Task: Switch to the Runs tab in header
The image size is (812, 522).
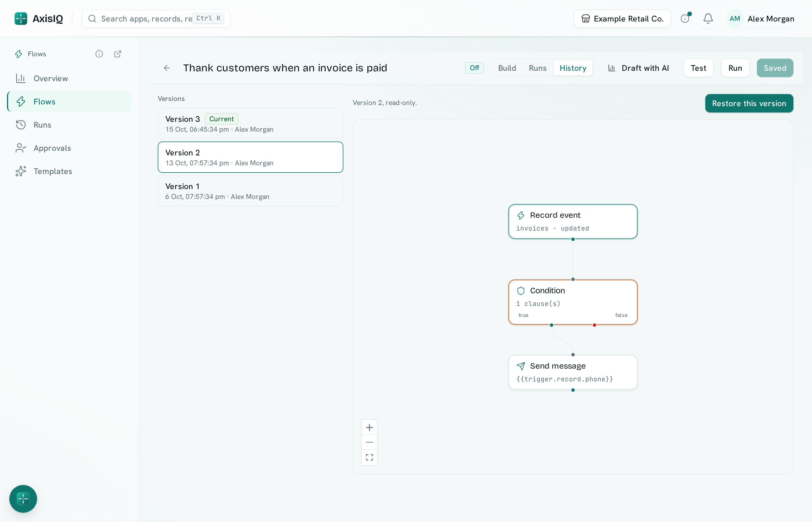Action: (537, 68)
